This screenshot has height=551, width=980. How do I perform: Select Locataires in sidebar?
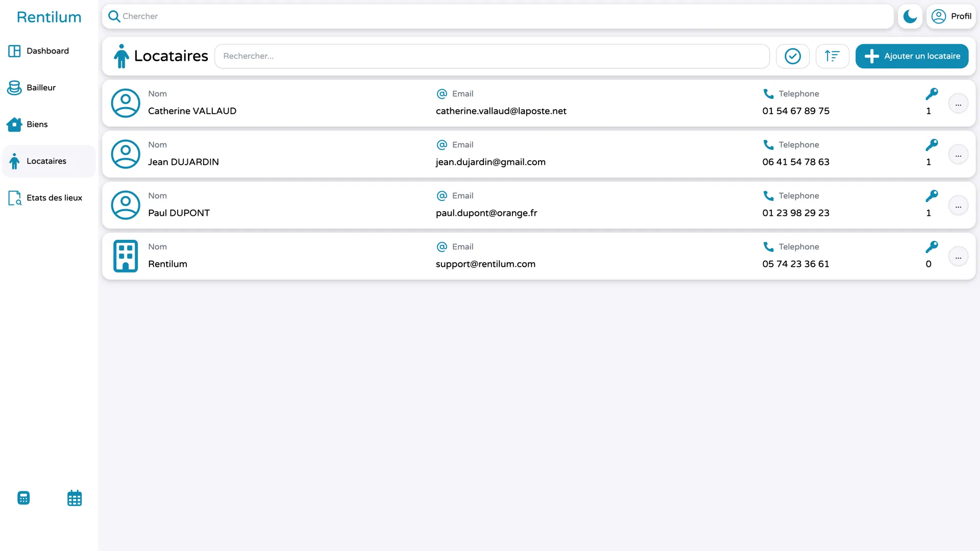(49, 161)
